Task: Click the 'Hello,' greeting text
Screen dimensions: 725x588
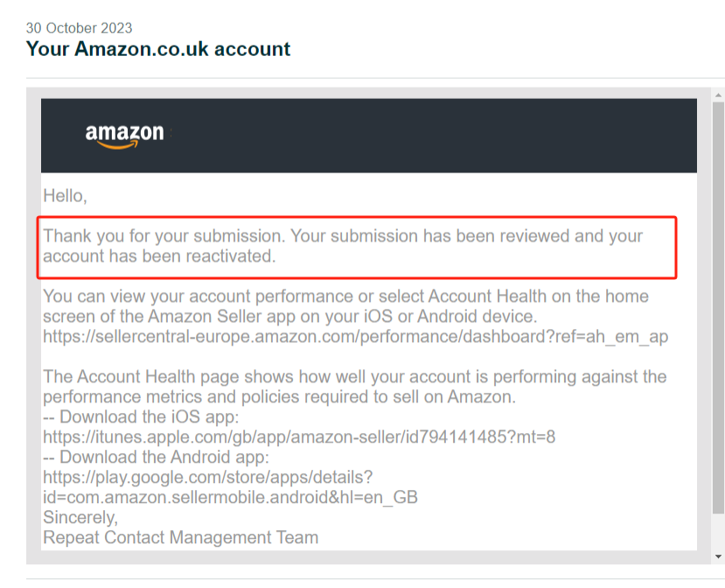Action: 66,196
